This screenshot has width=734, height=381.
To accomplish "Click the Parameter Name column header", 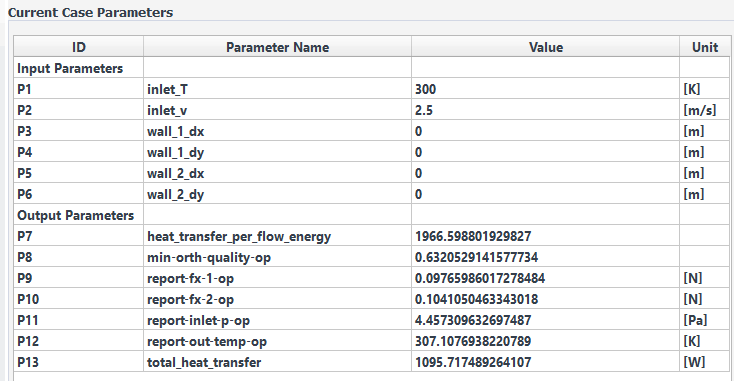I will click(x=277, y=47).
